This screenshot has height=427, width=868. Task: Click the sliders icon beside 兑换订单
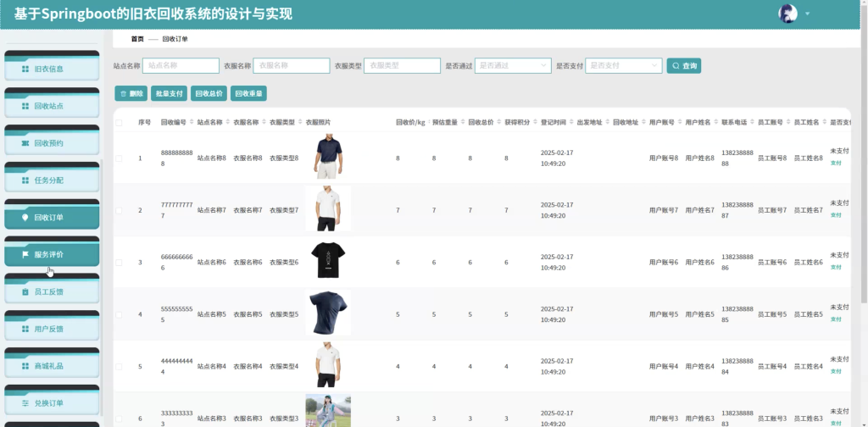tap(25, 403)
